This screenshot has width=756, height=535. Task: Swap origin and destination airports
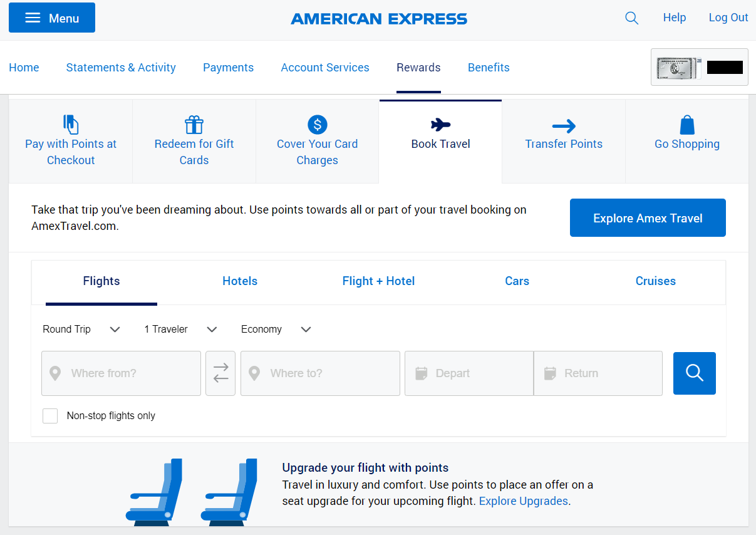click(x=220, y=373)
